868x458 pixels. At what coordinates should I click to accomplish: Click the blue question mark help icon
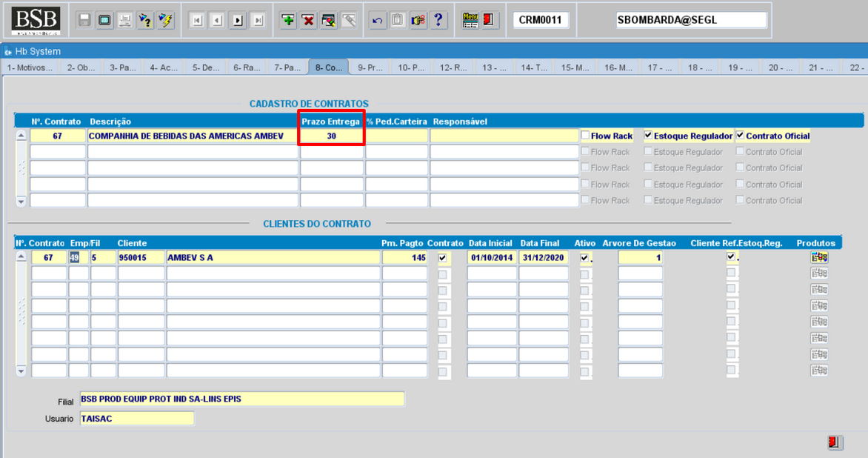[x=438, y=21]
